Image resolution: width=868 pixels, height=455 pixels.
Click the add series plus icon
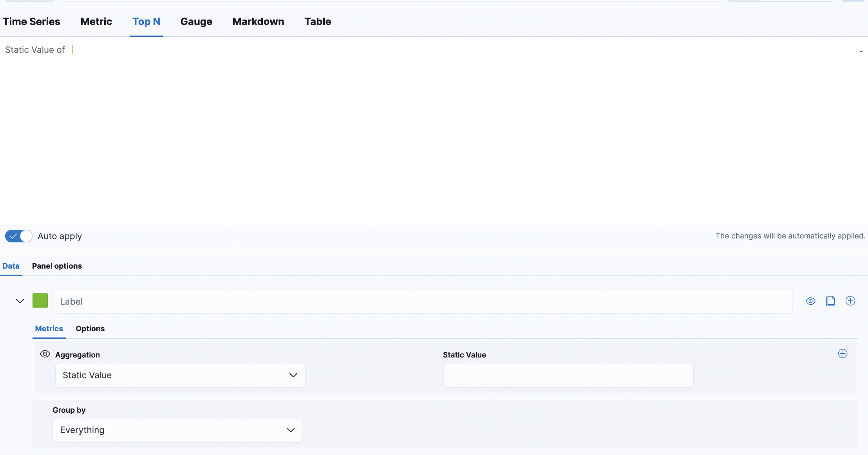click(850, 301)
